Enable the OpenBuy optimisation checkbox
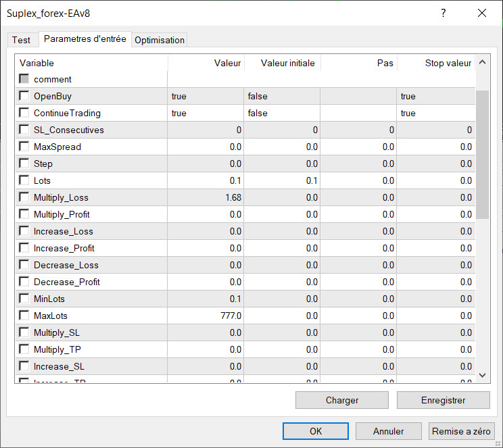The height and width of the screenshot is (448, 503). click(x=24, y=96)
